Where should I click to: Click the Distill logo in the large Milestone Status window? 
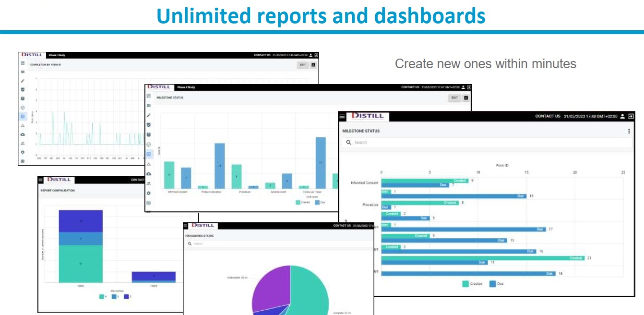coord(368,116)
